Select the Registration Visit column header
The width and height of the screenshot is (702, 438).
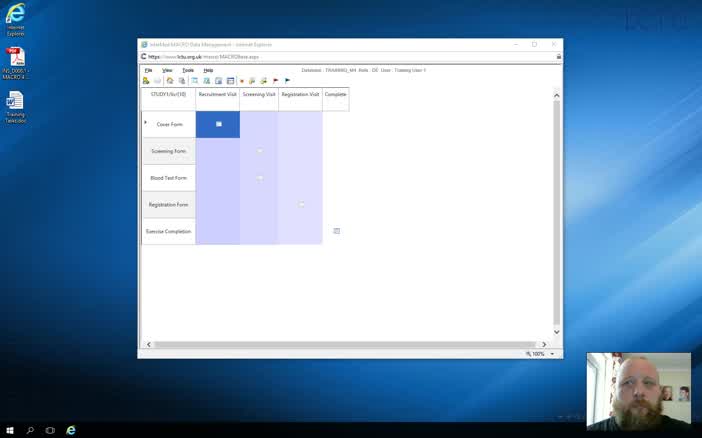pyautogui.click(x=300, y=99)
